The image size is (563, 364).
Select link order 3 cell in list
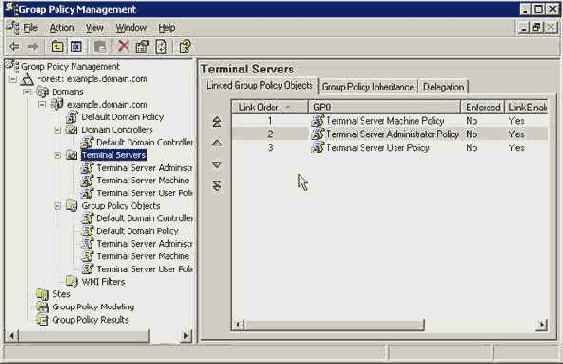pos(270,148)
